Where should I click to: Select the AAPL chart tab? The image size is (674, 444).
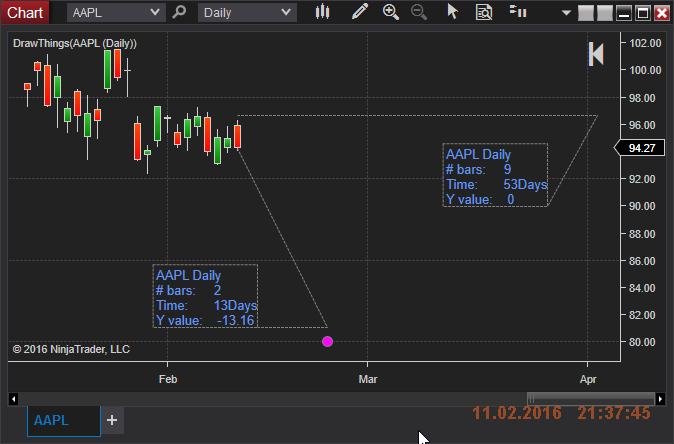point(64,420)
